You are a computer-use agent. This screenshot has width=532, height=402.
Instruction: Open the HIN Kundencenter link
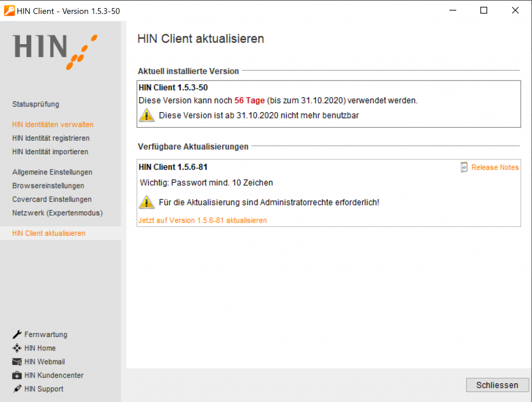[54, 375]
